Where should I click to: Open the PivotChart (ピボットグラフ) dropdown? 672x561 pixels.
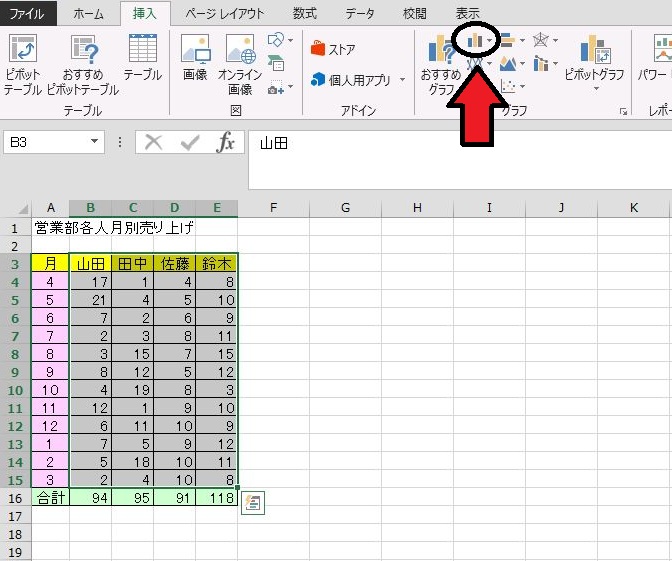click(594, 62)
